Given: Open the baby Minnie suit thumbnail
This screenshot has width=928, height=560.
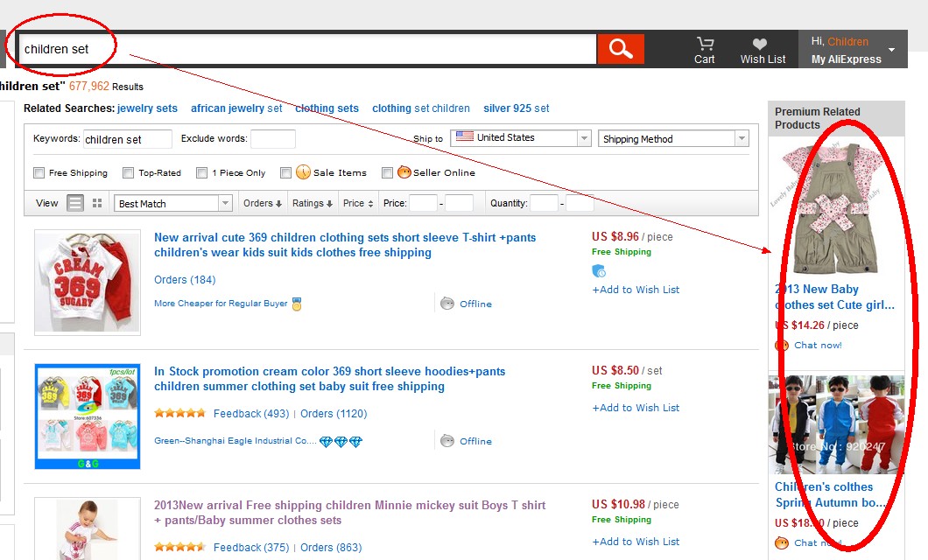Looking at the screenshot, I should tap(88, 528).
